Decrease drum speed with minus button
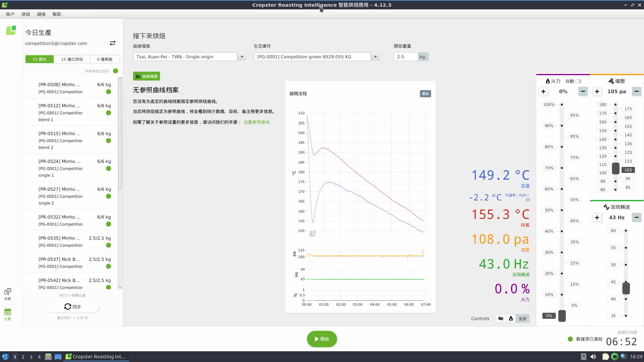The height and width of the screenshot is (362, 644). click(x=637, y=218)
